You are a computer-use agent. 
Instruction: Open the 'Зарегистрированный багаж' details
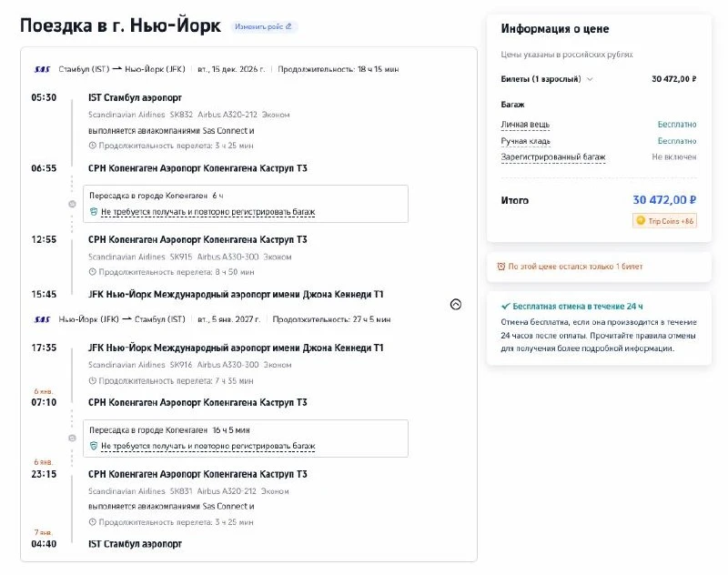[x=553, y=157]
